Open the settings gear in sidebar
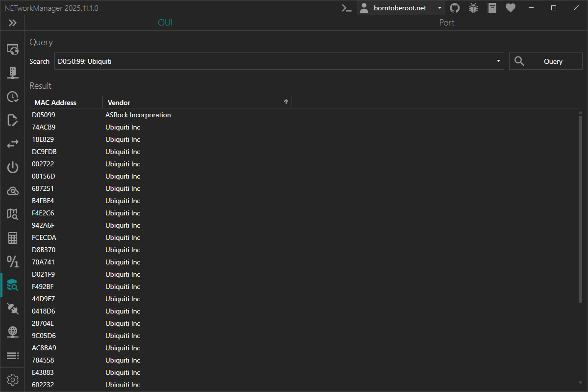Viewport: 588px width, 392px height. (13, 380)
